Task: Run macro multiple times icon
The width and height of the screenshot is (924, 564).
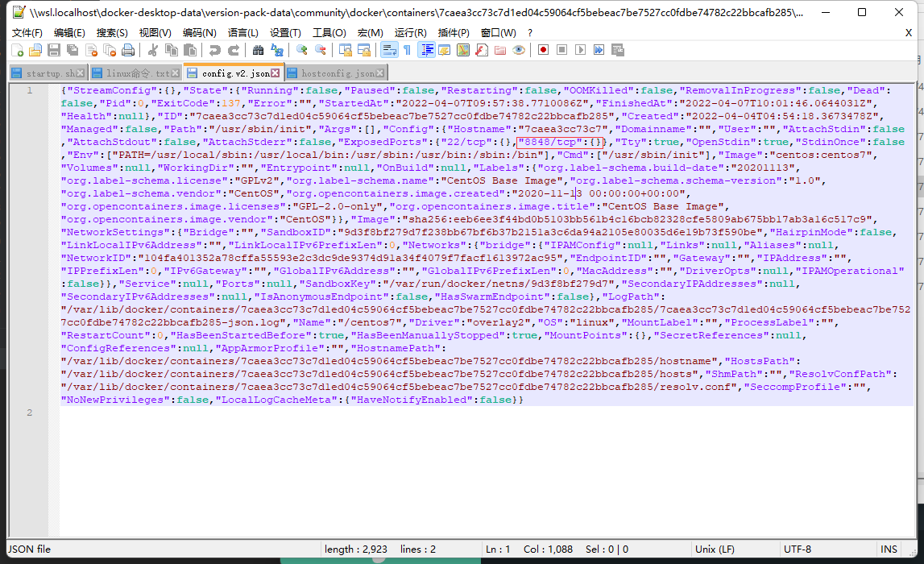Action: point(599,50)
